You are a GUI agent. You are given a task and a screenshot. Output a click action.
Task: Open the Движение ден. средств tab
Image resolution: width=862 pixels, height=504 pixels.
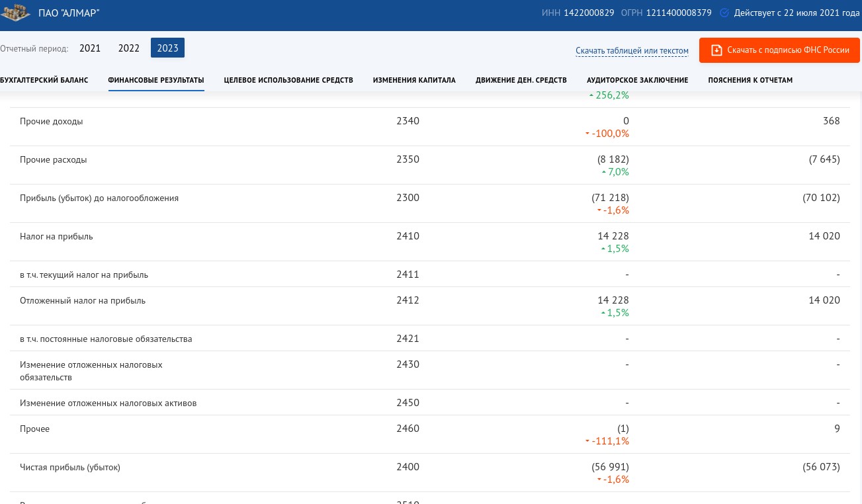(521, 80)
